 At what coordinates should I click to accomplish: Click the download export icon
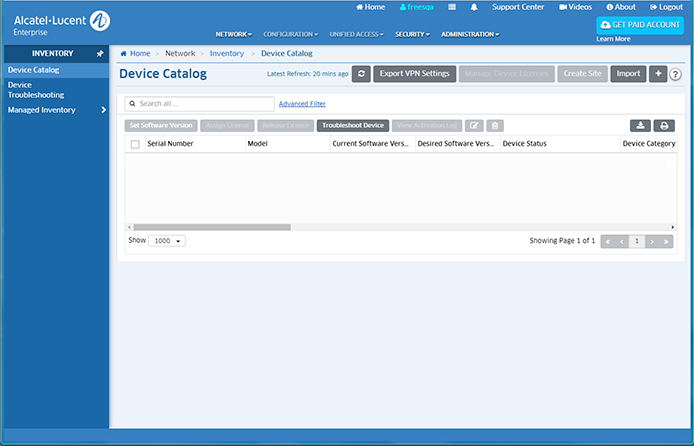point(640,125)
